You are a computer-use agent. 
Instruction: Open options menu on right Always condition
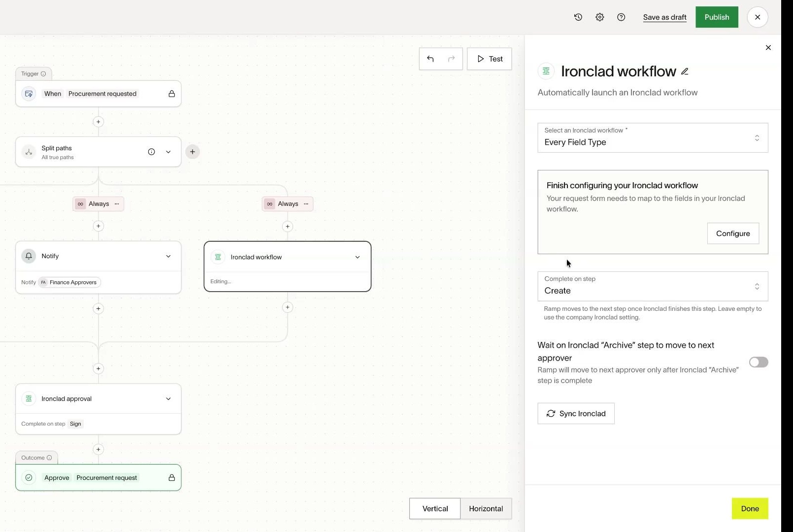[x=306, y=204]
